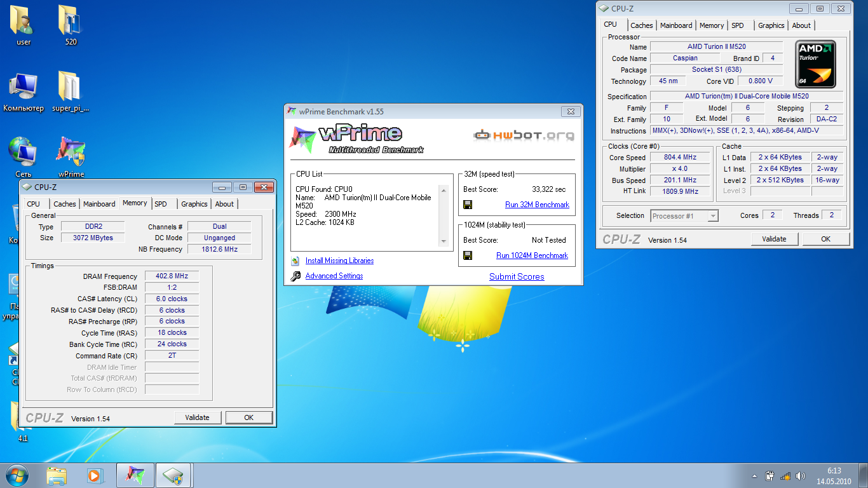Viewport: 868px width, 488px height.
Task: Launch the wPrime desktop shortcut
Action: click(71, 157)
